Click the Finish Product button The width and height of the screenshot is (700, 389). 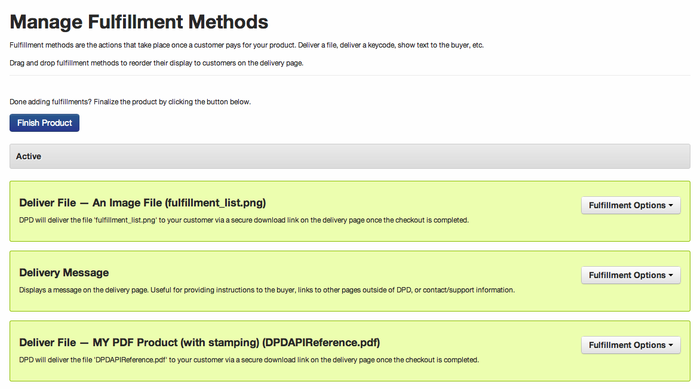pos(44,123)
